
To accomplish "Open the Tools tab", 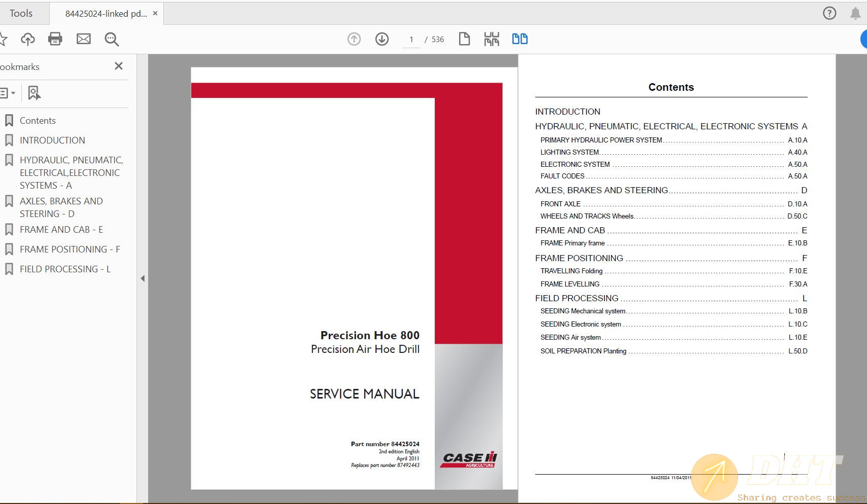I will coord(21,14).
